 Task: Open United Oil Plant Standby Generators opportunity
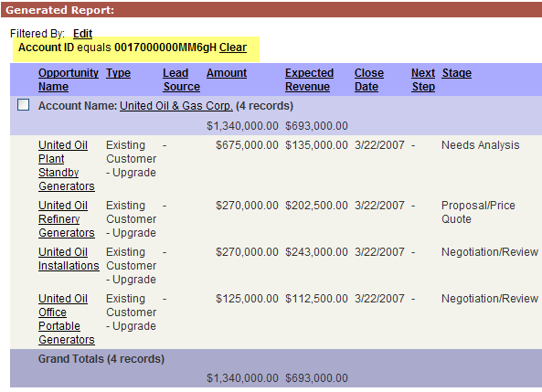pos(67,165)
